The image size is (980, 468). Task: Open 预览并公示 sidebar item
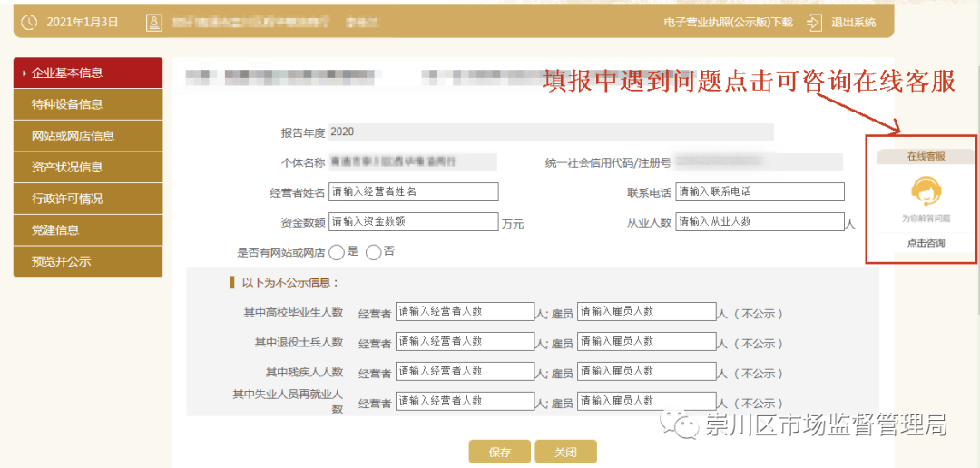88,261
